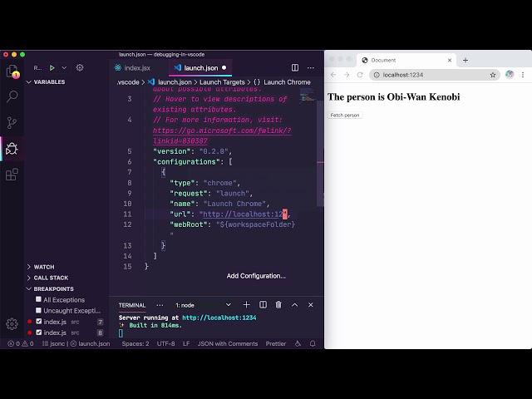
Task: Open the Chrome profile avatar
Action: click(510, 75)
